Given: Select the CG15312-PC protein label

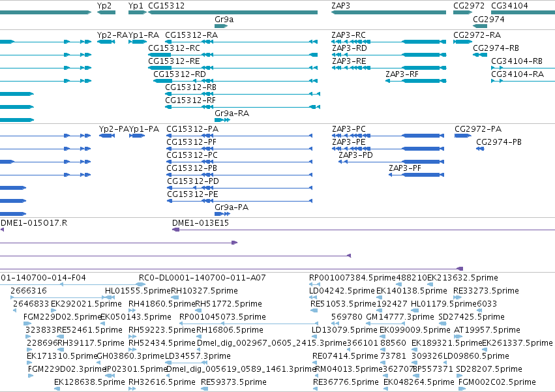Looking at the screenshot, I should (x=192, y=155).
